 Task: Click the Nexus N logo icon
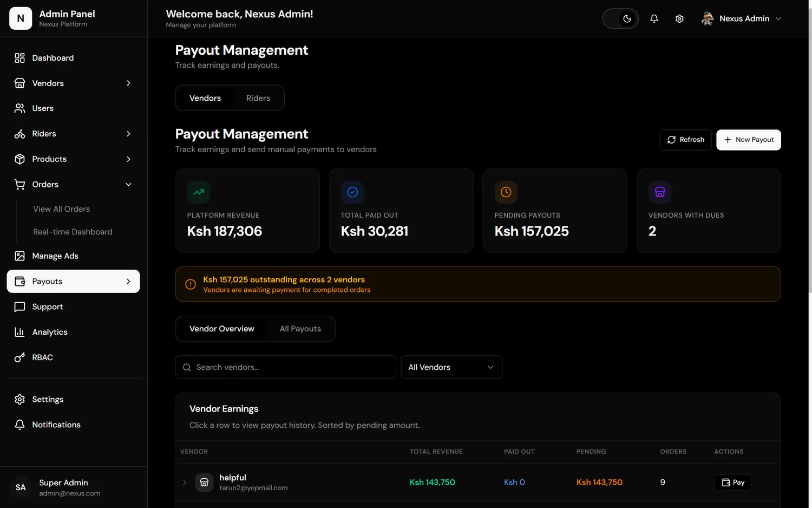21,18
